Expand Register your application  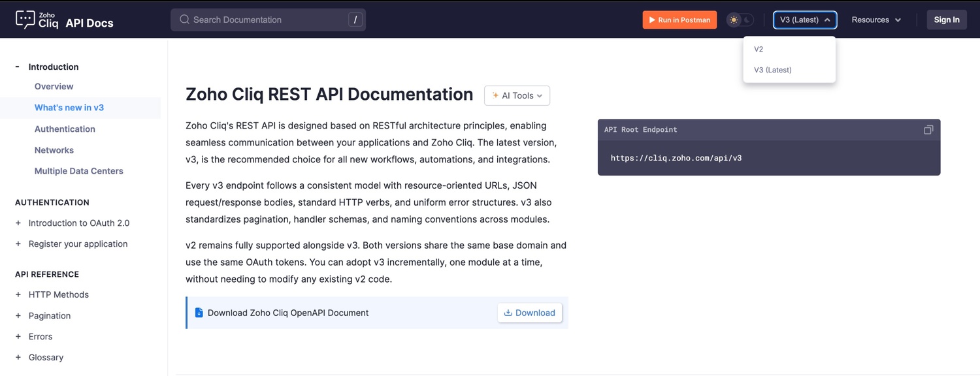[x=18, y=244]
